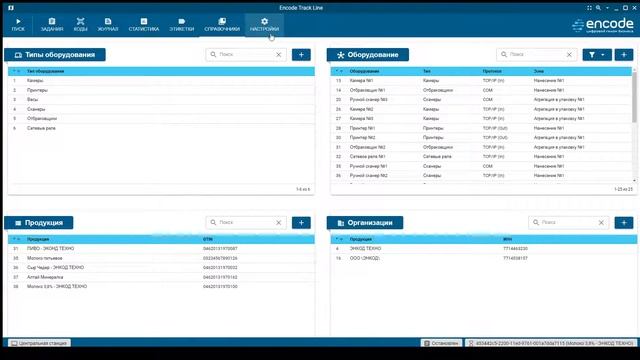The width and height of the screenshot is (640, 360).
Task: Click the Организации panel title button
Action: click(x=364, y=222)
